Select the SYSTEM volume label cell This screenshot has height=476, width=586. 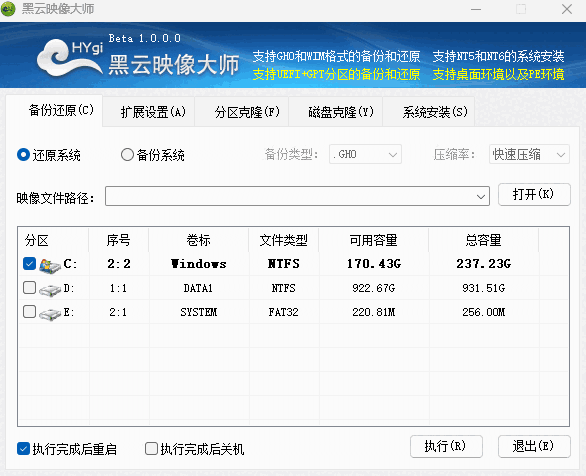(198, 312)
